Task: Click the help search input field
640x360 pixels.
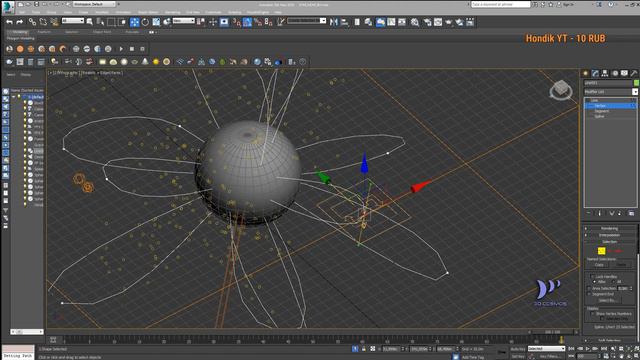Action: 500,4
